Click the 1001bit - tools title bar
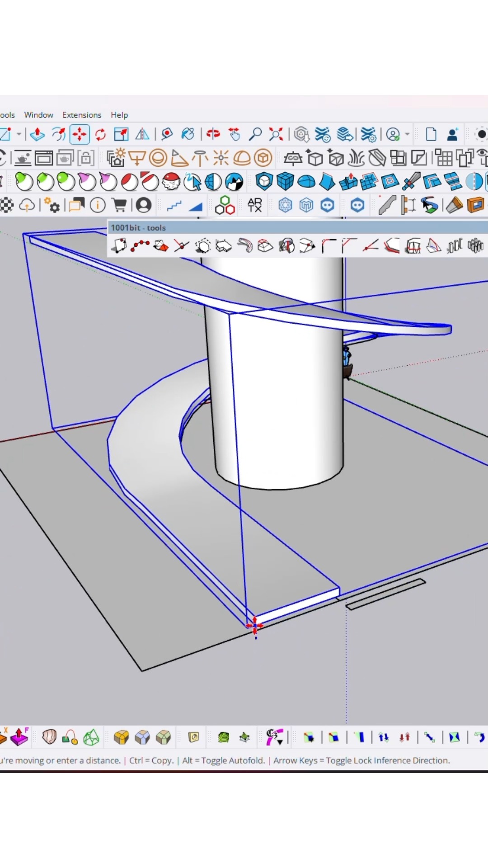Screen dimensions: 488x868 click(297, 227)
